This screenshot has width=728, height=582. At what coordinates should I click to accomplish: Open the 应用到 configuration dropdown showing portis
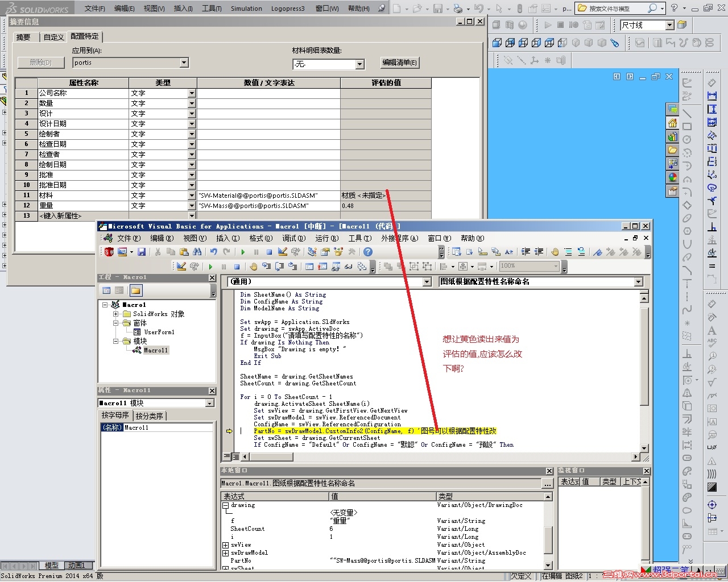tap(184, 63)
